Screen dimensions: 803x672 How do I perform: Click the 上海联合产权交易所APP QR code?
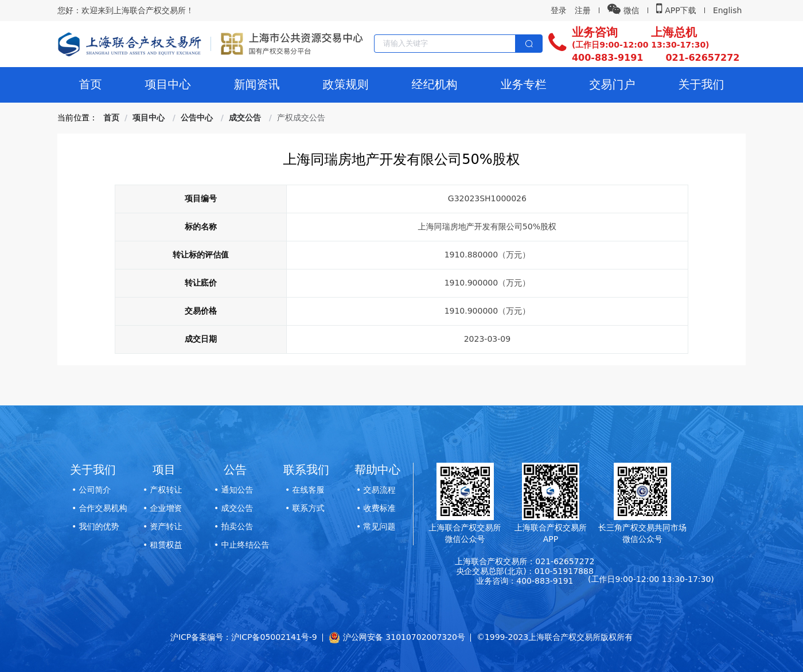point(551,491)
